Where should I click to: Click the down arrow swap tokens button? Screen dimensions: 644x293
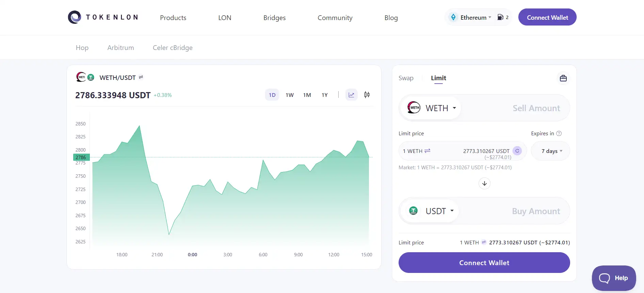tap(484, 184)
